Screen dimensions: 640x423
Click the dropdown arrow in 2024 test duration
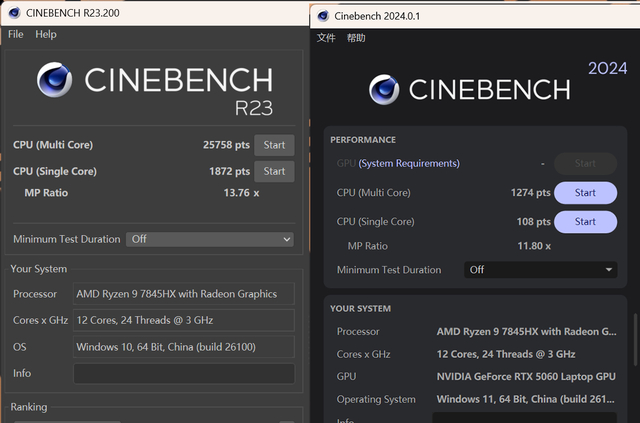pos(610,270)
